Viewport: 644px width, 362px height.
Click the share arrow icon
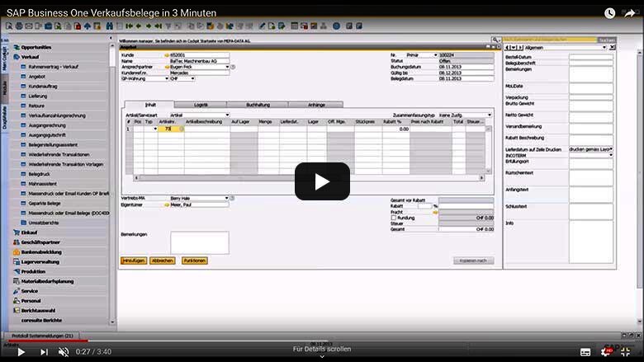point(630,12)
